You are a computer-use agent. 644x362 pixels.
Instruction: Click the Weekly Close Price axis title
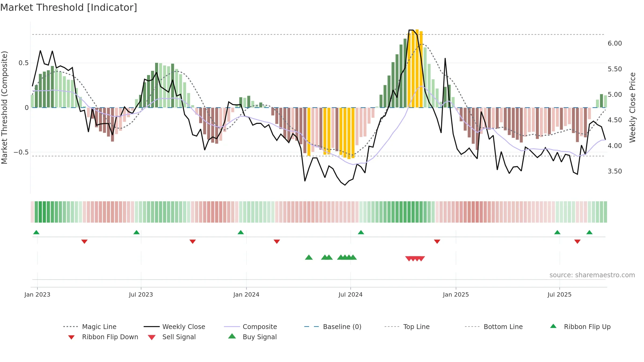(x=632, y=108)
